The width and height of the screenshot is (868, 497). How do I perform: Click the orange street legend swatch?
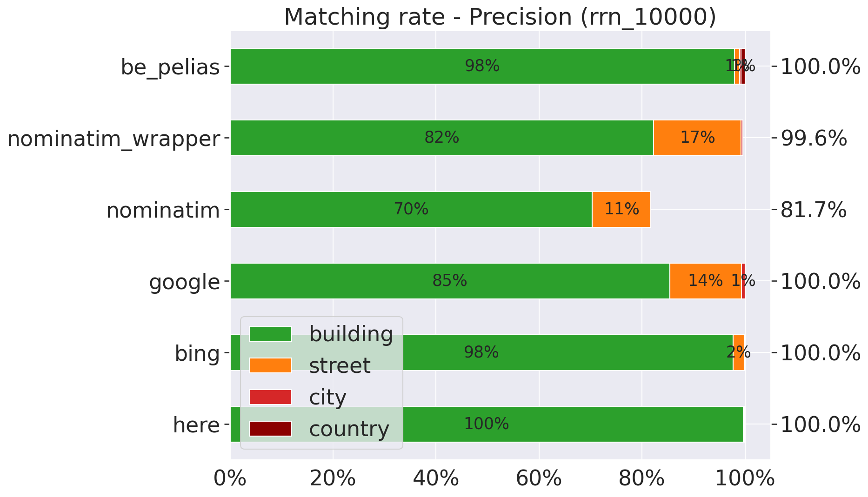pos(270,365)
